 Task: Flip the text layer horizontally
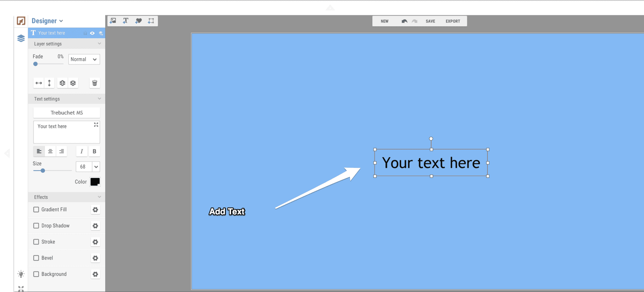coord(39,83)
